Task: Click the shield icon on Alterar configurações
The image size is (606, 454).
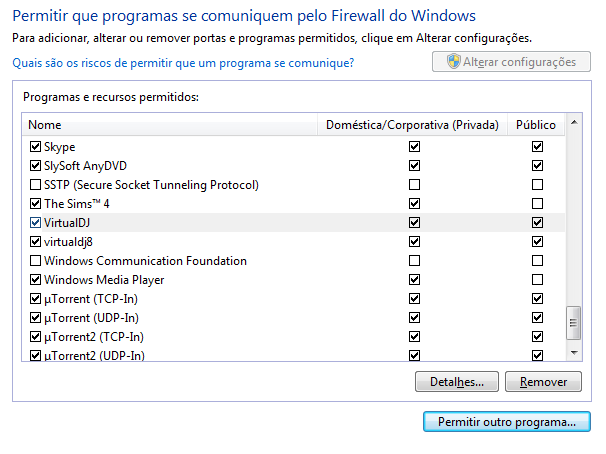Action: pyautogui.click(x=454, y=61)
